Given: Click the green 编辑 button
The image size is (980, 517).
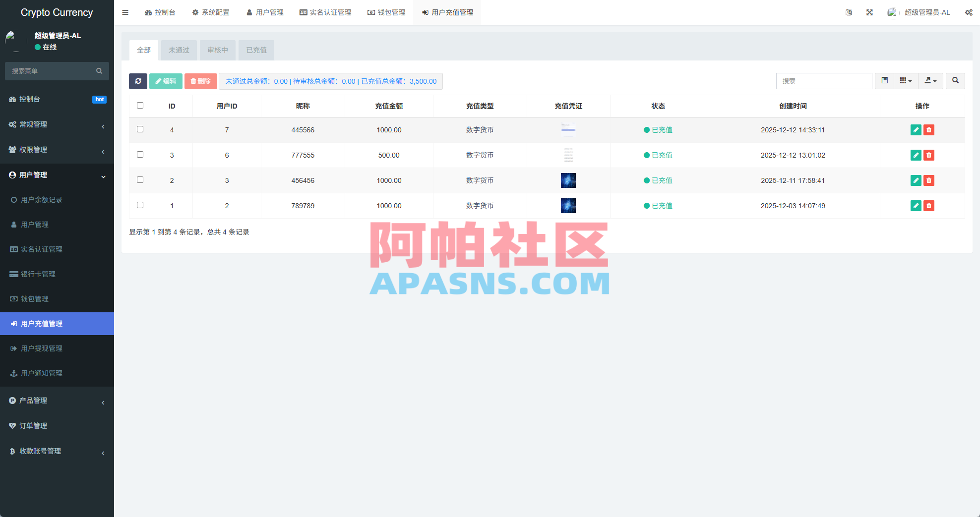Looking at the screenshot, I should pyautogui.click(x=166, y=81).
